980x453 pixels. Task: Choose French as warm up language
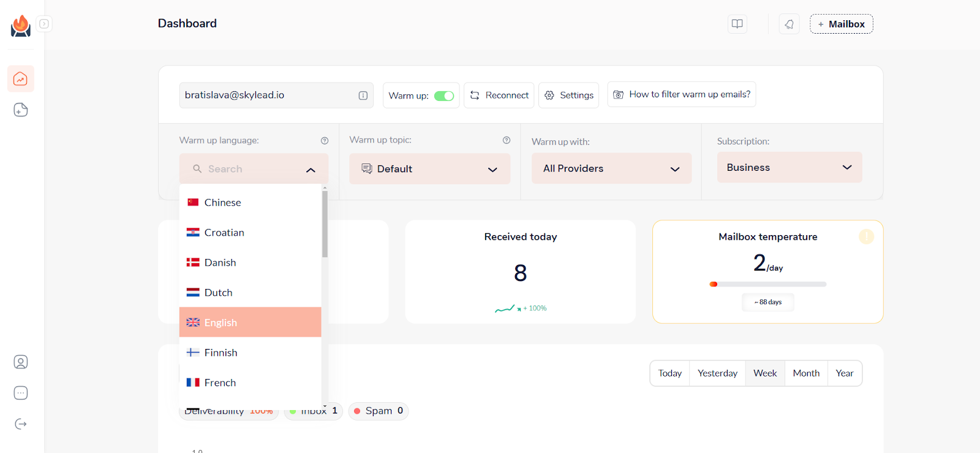click(220, 383)
